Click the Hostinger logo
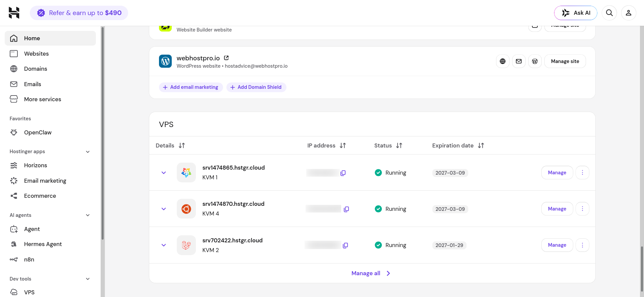Screen dimensions: 644x297 14,13
